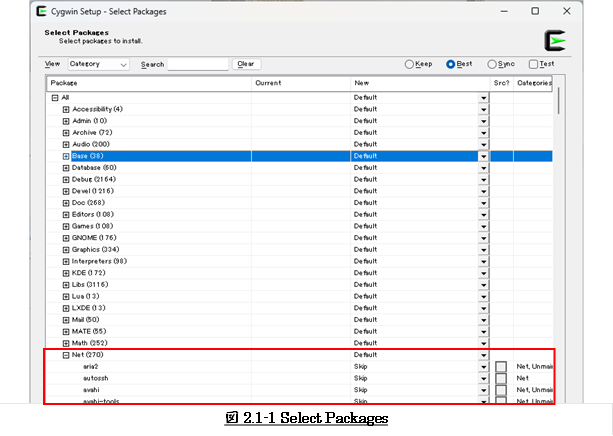The image size is (613, 436).
Task: Click the package list vertical scrollbar thumb
Action: [558, 101]
